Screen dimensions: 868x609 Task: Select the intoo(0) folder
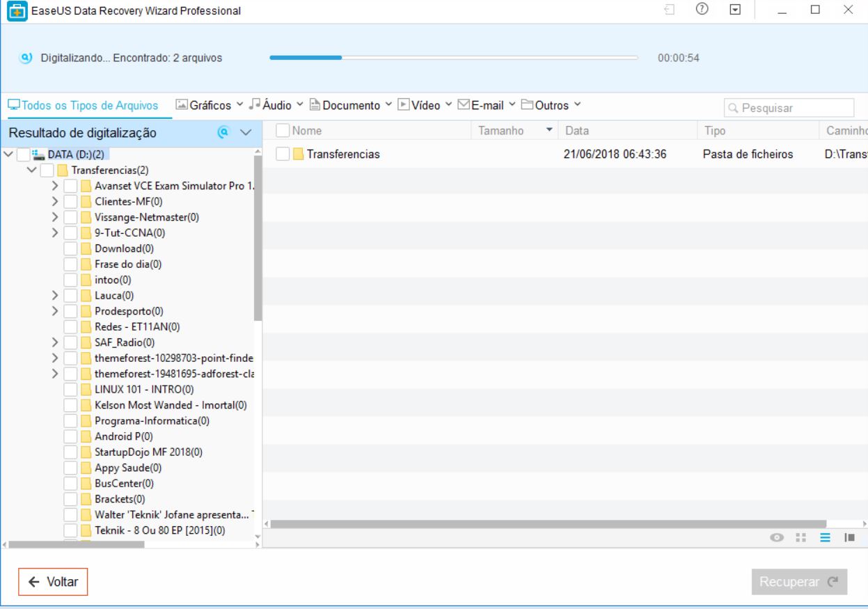pyautogui.click(x=111, y=280)
